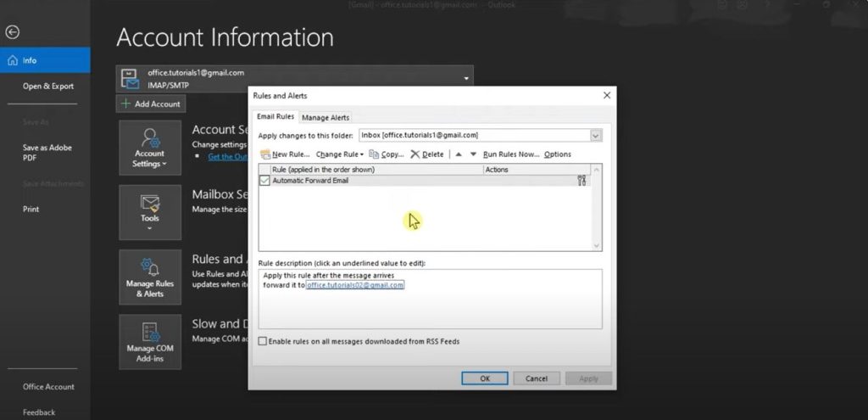Click the office.tutorials02@gmail.com link in description
Viewport: 868px width, 420px height.
pos(355,285)
